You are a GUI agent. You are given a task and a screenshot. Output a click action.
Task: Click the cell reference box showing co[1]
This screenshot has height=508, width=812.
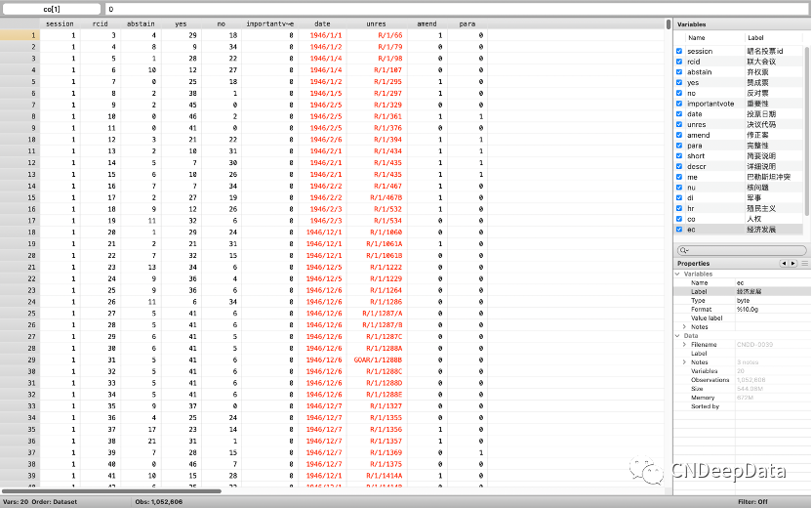(x=52, y=10)
